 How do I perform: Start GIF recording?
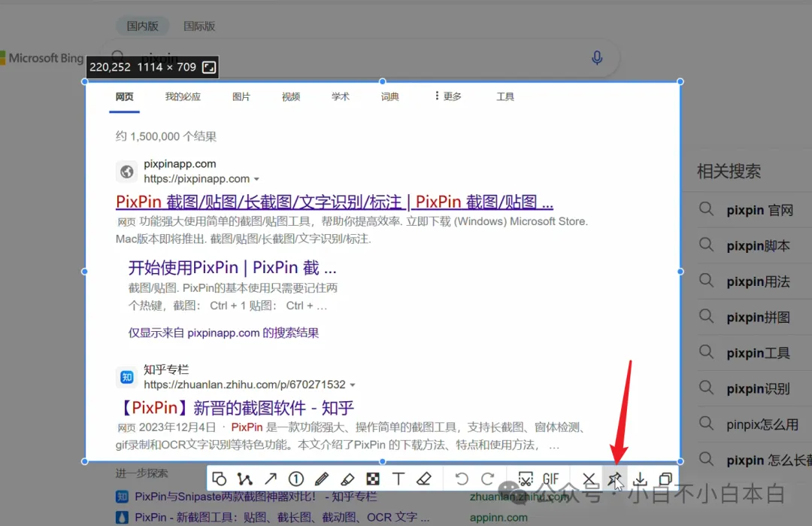[x=551, y=479]
